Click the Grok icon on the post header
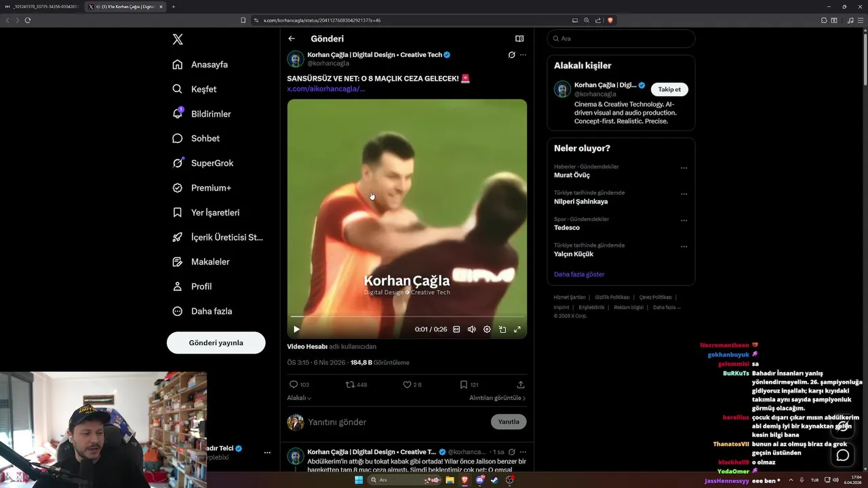 point(511,55)
